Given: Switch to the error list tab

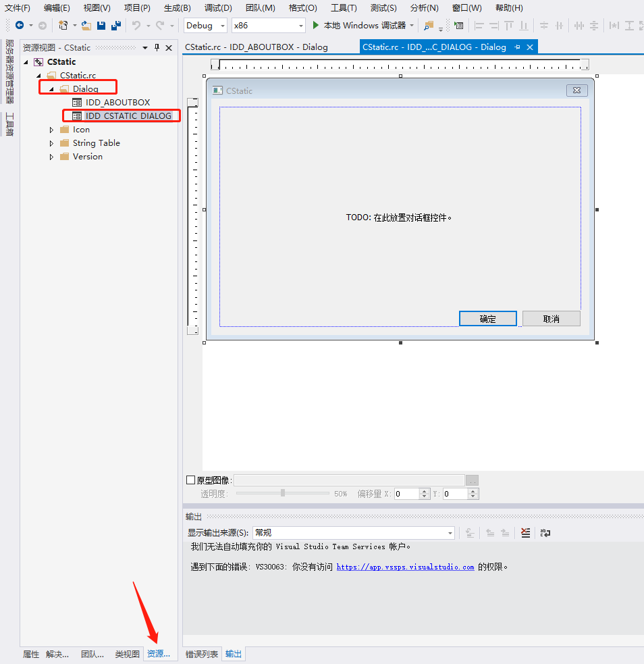Looking at the screenshot, I should (202, 654).
